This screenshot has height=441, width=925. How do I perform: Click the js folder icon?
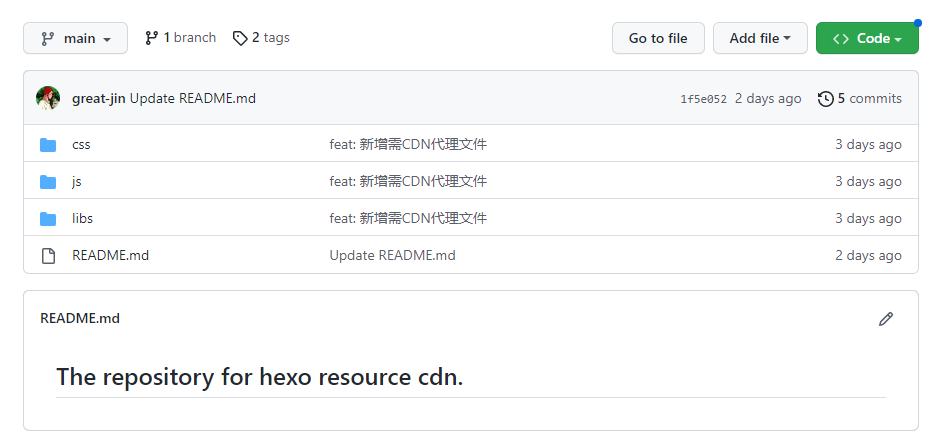(48, 182)
